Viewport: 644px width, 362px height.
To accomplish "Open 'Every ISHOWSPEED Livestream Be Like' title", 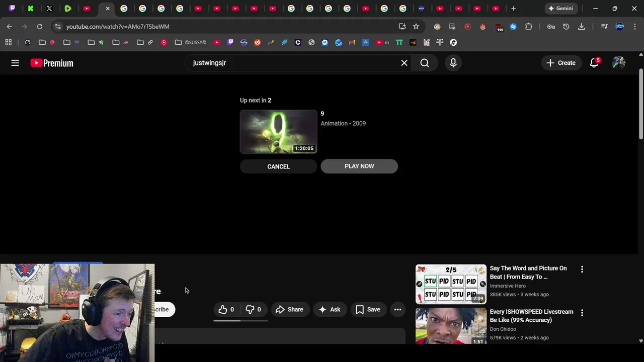I will (531, 316).
